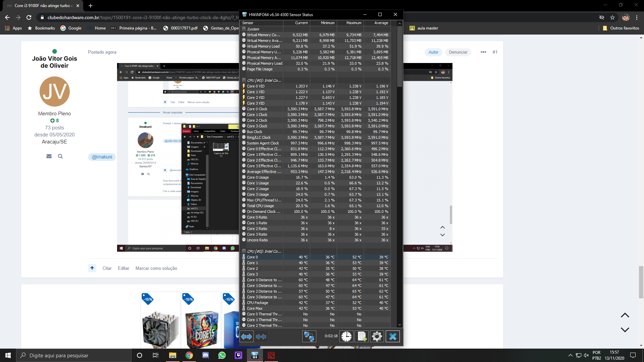Bookmark this page with the star icon
This screenshot has height=362, width=644.
tap(612, 17)
